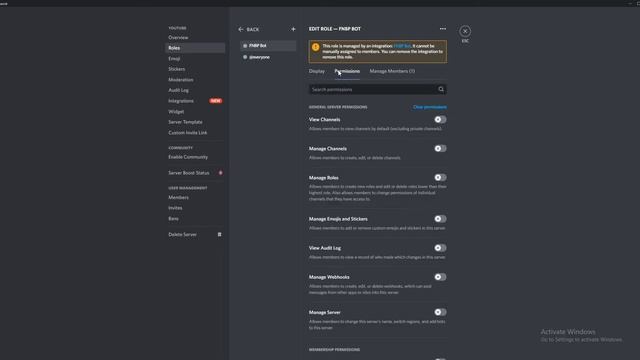Open Members in sidebar
Image resolution: width=640 pixels, height=360 pixels.
point(195,198)
